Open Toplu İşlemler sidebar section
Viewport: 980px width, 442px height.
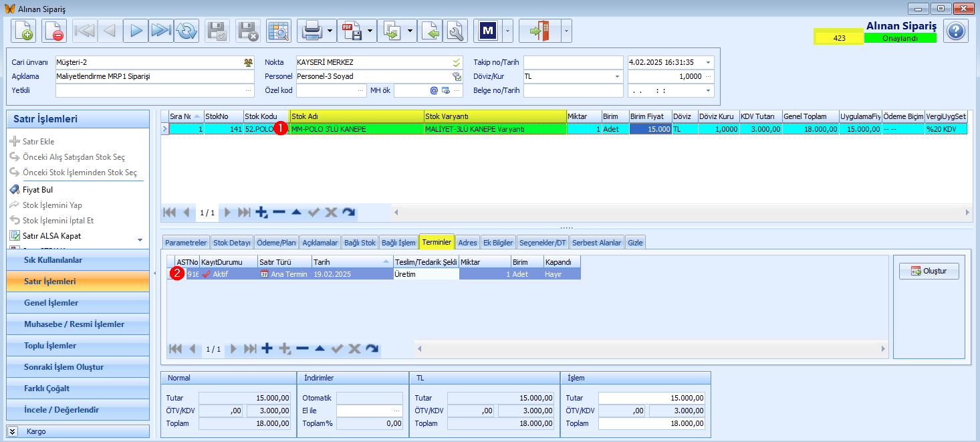tap(78, 346)
